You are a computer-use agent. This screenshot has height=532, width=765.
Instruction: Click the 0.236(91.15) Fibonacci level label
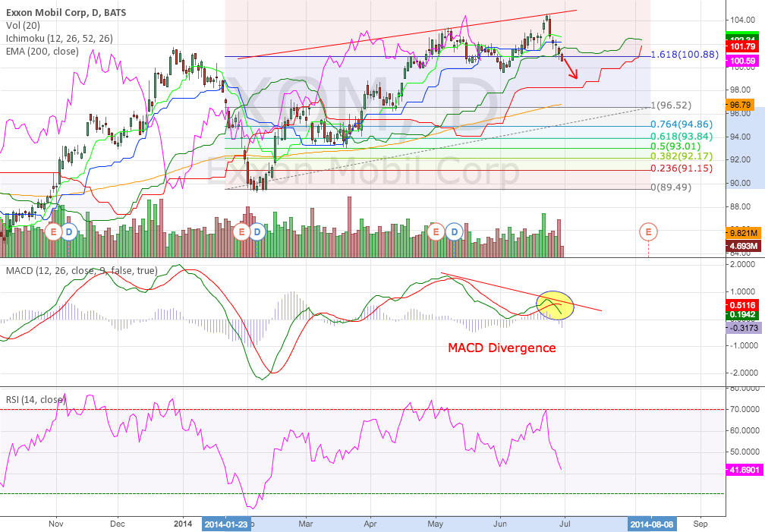pos(682,168)
